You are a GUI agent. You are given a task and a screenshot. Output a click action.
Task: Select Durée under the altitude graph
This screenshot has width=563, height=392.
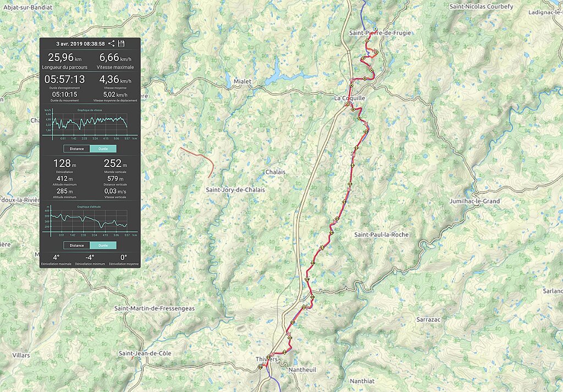click(103, 246)
